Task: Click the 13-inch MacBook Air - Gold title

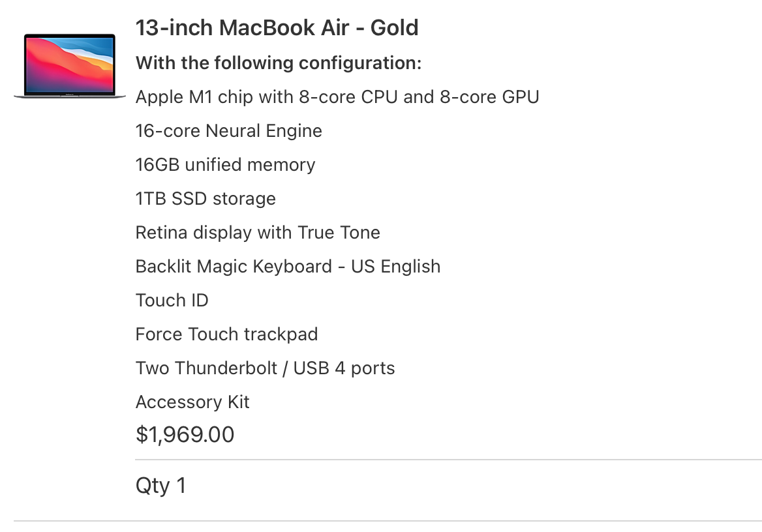Action: 277,27
